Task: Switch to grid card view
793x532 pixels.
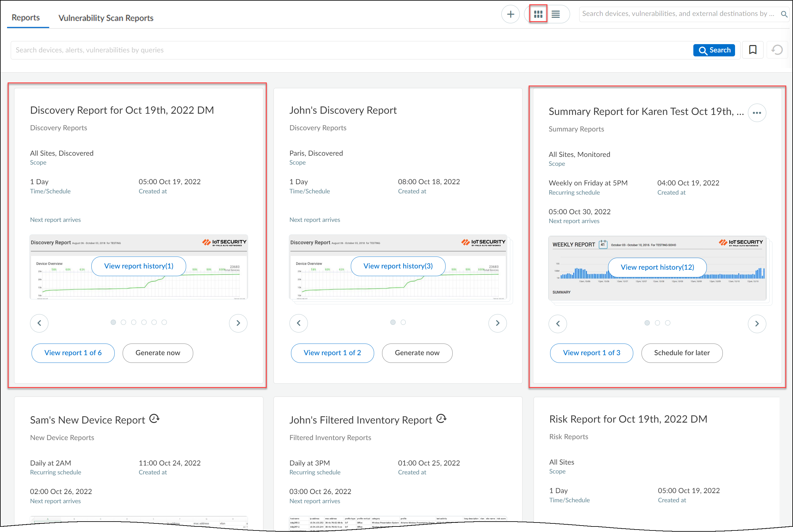Action: pos(538,14)
